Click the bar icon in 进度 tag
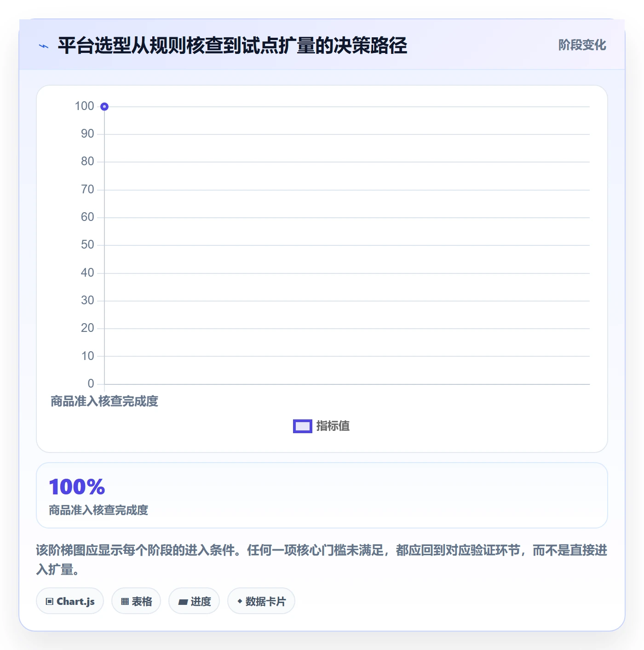Viewport: 644px width, 650px height. tap(183, 602)
